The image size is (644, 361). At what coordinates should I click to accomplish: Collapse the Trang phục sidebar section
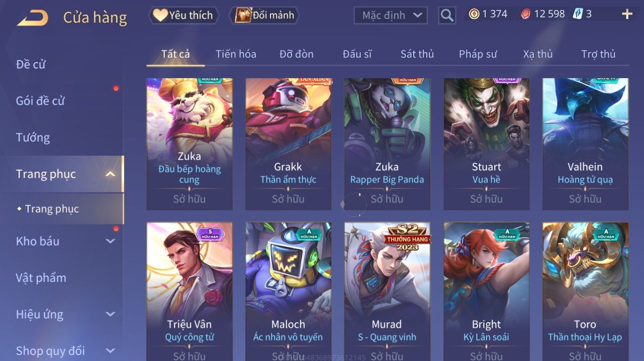110,174
